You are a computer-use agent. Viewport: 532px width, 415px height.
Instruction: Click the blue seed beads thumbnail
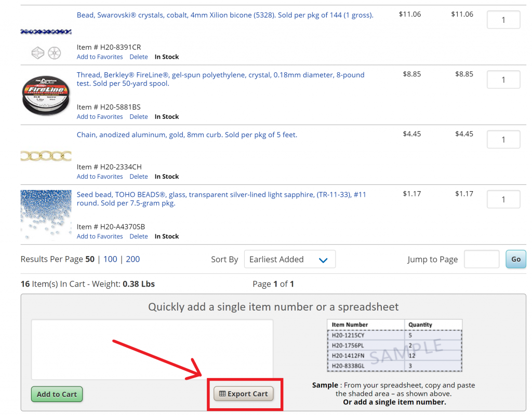46,215
